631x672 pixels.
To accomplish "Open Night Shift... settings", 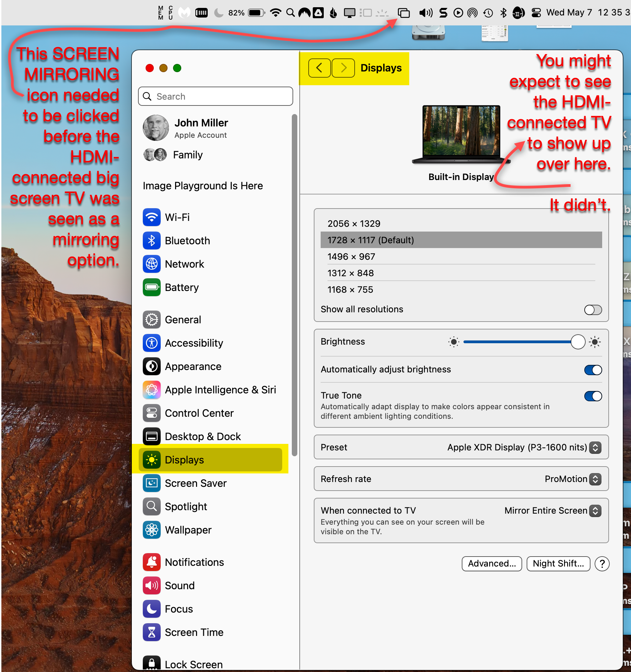I will [558, 563].
